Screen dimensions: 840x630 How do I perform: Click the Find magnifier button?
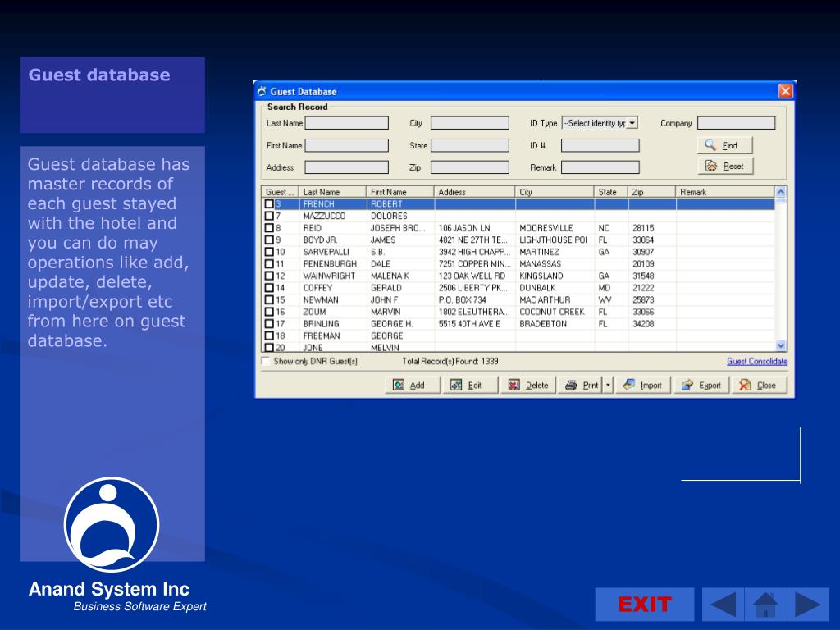[x=724, y=145]
